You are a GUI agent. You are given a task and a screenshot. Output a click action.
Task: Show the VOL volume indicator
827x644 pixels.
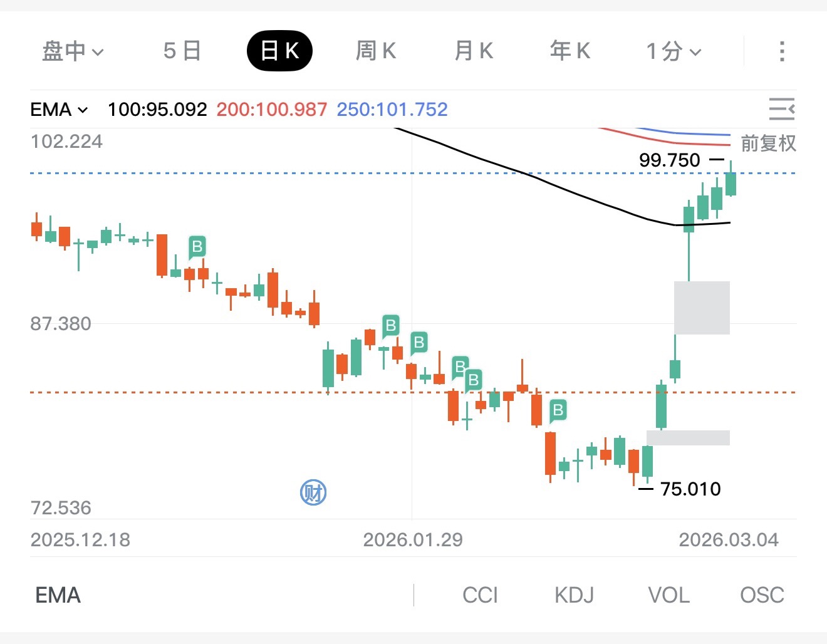(668, 595)
